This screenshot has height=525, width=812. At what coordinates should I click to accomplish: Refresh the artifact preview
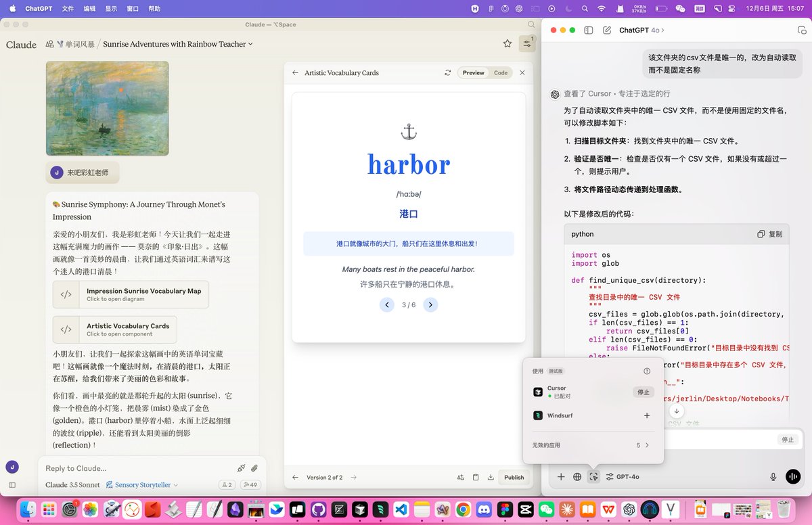coord(448,72)
